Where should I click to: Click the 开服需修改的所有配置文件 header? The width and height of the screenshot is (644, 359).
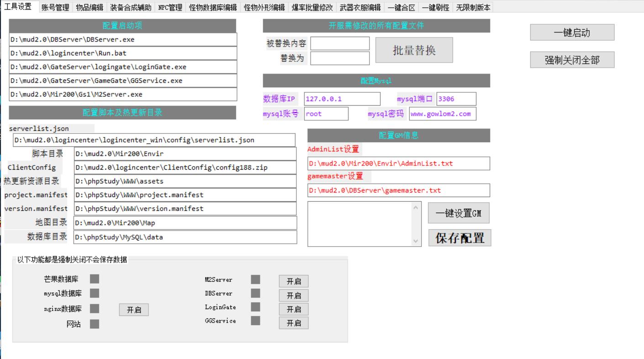[376, 26]
